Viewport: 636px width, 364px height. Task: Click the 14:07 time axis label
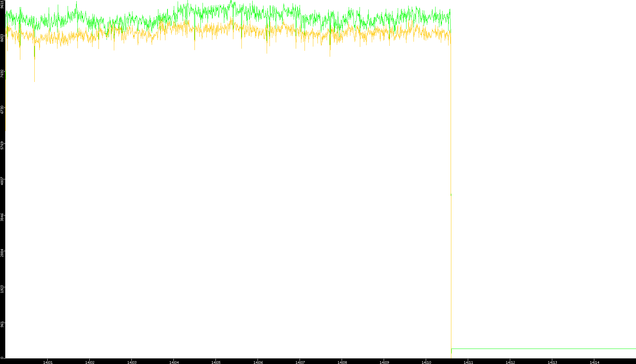(300, 362)
